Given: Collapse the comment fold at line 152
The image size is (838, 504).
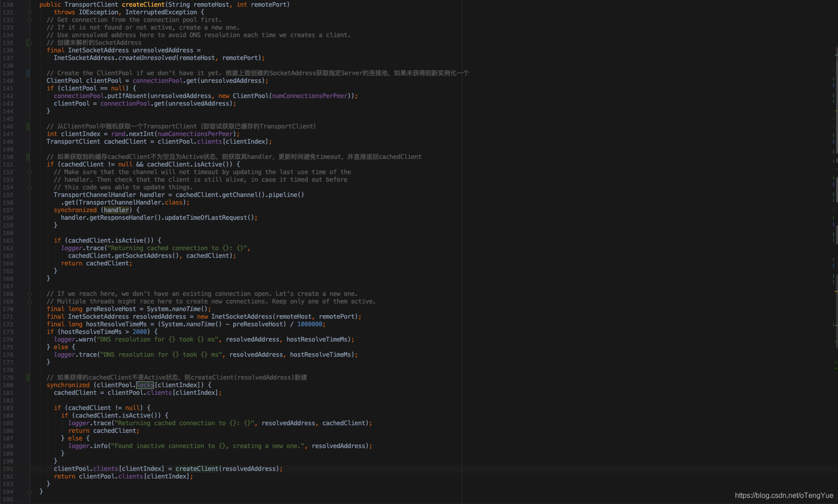Looking at the screenshot, I should pos(30,172).
